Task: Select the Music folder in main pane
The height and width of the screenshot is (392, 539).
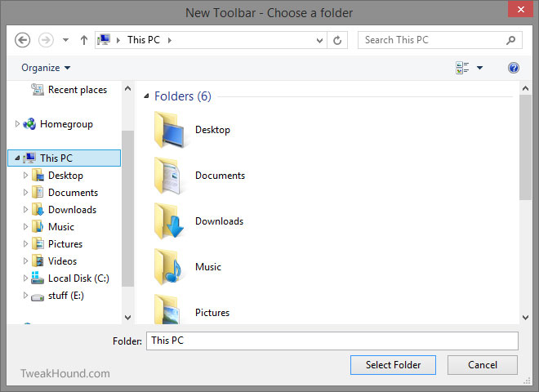Action: 171,267
